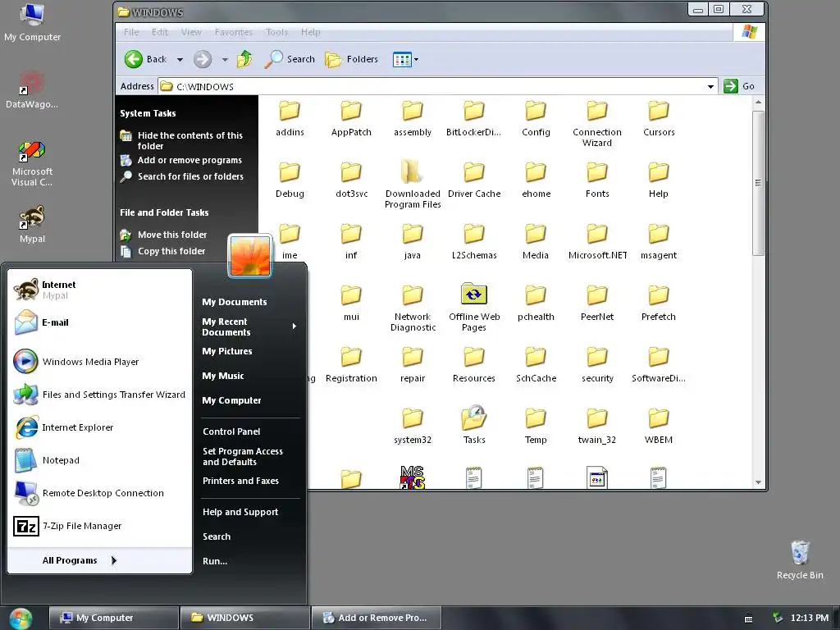Open the Favorites menu
The image size is (840, 630).
pyautogui.click(x=234, y=32)
